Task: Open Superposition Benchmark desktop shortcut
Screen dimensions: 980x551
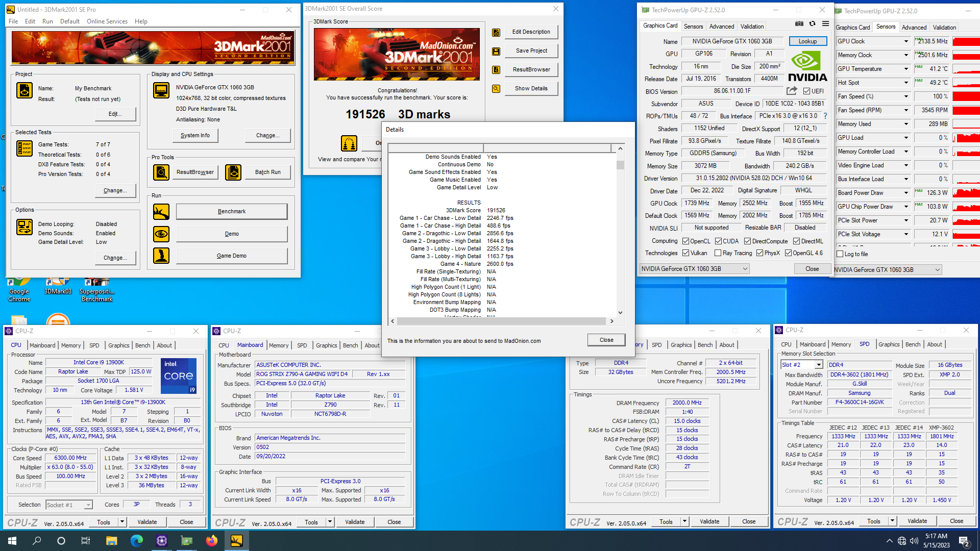Action: coord(97,290)
